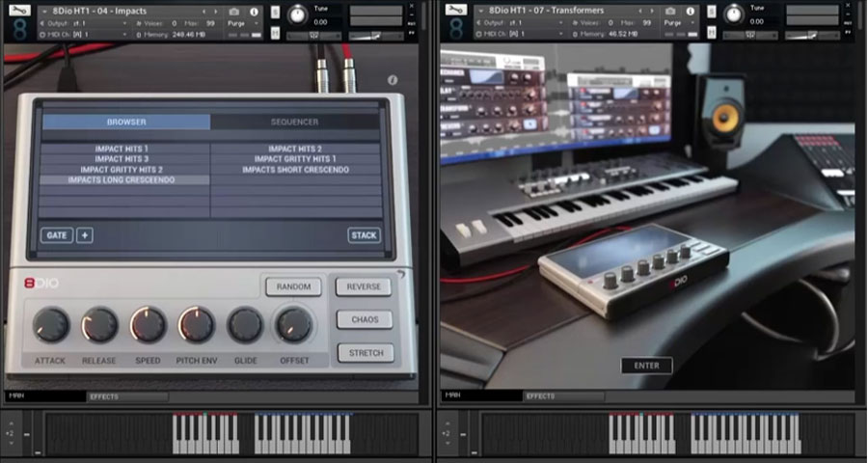Select EFFECTS tab below Impacts instrument

(x=128, y=396)
